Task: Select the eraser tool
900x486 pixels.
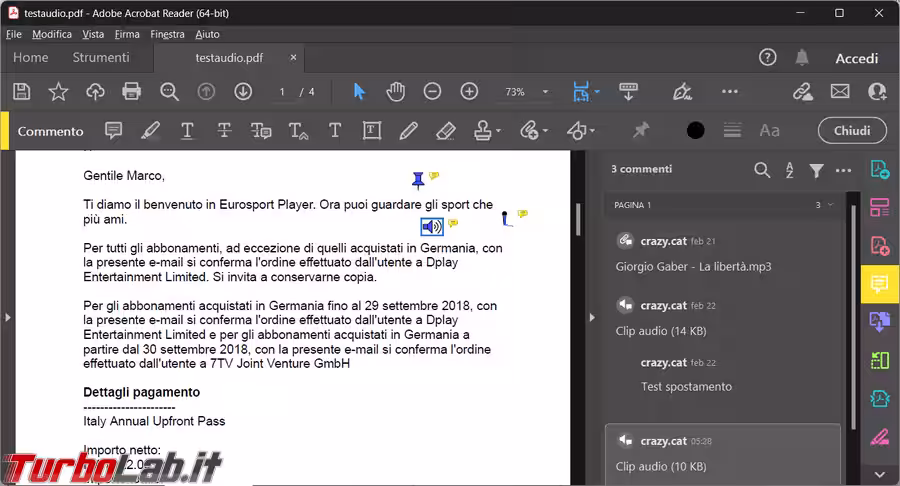Action: tap(446, 131)
